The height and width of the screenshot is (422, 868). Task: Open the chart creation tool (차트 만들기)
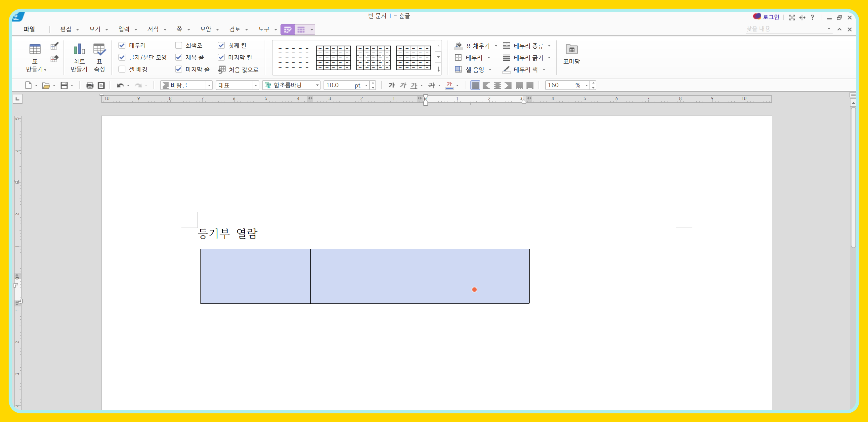(79, 57)
